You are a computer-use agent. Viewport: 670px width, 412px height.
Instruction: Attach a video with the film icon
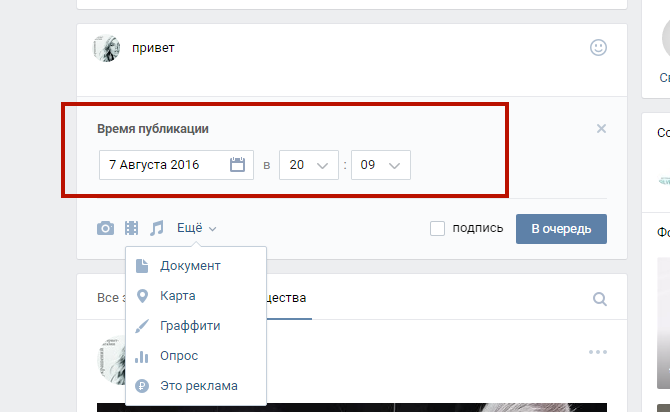(131, 228)
